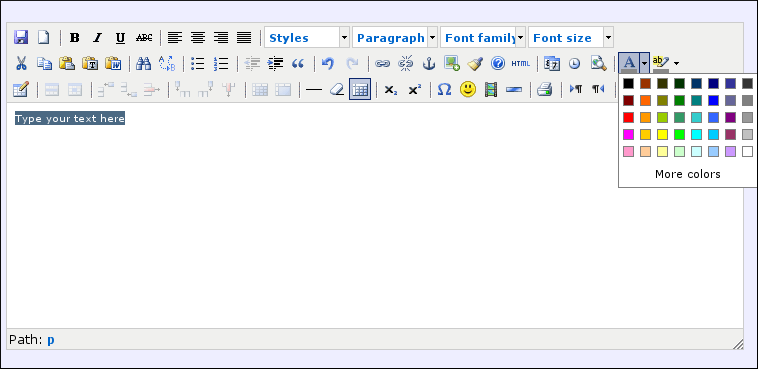Justify text fully
The height and width of the screenshot is (369, 758).
coord(244,37)
